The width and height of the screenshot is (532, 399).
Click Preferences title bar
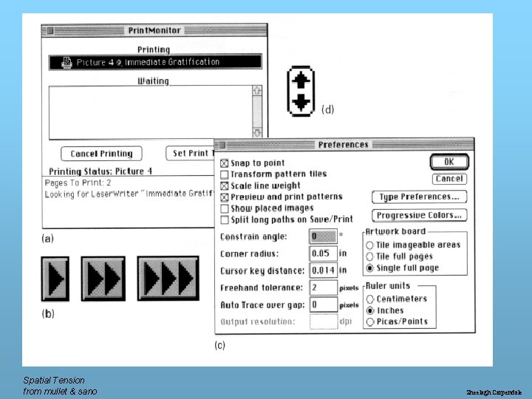pyautogui.click(x=344, y=145)
